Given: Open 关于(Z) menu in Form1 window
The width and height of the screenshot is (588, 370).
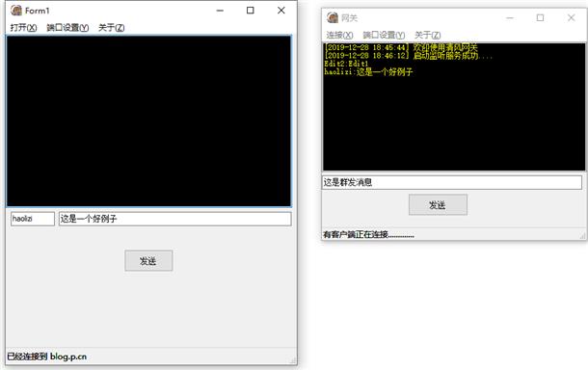Looking at the screenshot, I should pyautogui.click(x=112, y=28).
